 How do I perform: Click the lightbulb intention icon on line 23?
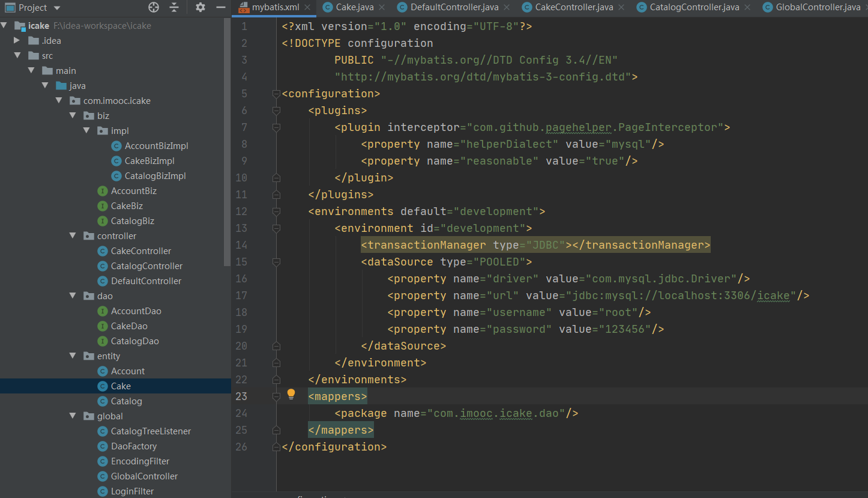pyautogui.click(x=291, y=394)
